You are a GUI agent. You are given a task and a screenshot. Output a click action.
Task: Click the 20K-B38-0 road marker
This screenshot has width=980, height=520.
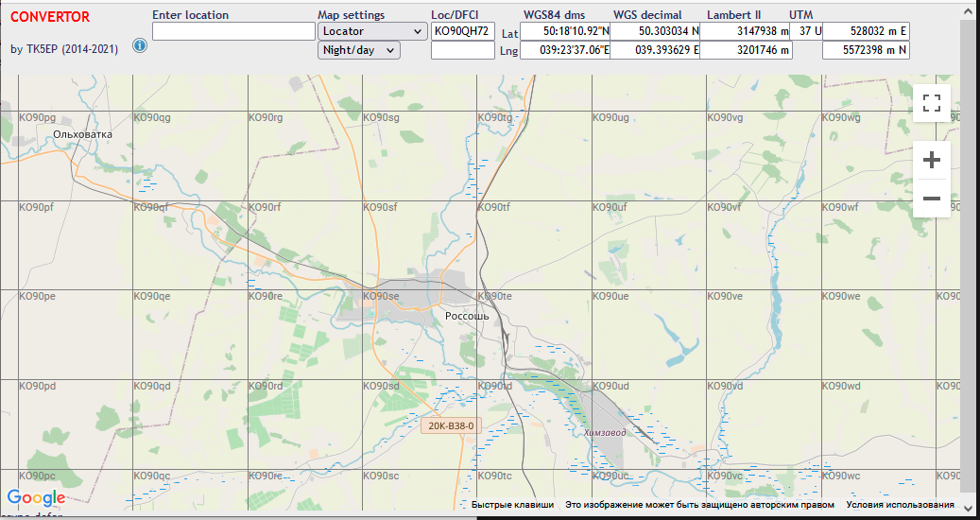(x=450, y=425)
